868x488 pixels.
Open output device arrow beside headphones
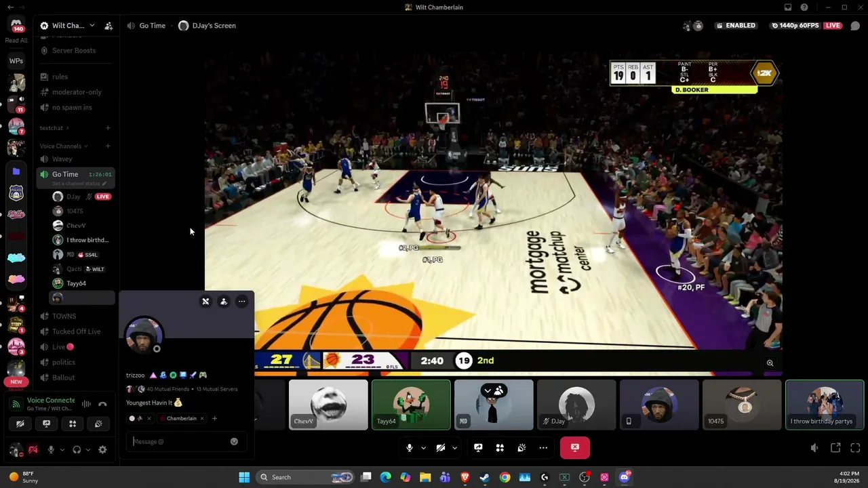click(88, 449)
